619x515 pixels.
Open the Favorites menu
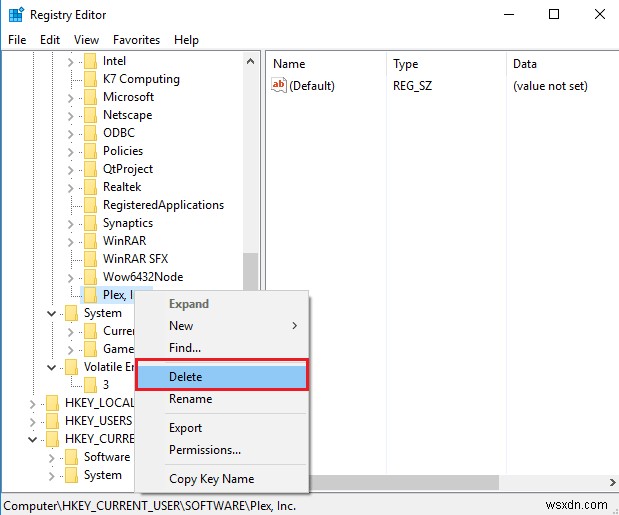pyautogui.click(x=136, y=40)
